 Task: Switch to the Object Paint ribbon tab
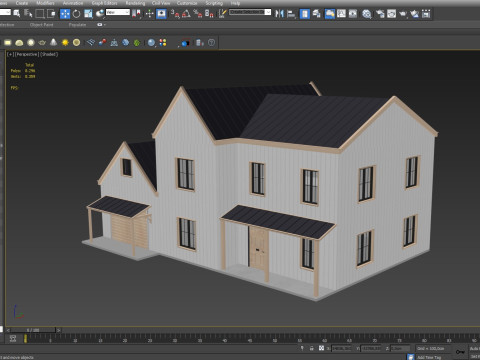pos(41,25)
